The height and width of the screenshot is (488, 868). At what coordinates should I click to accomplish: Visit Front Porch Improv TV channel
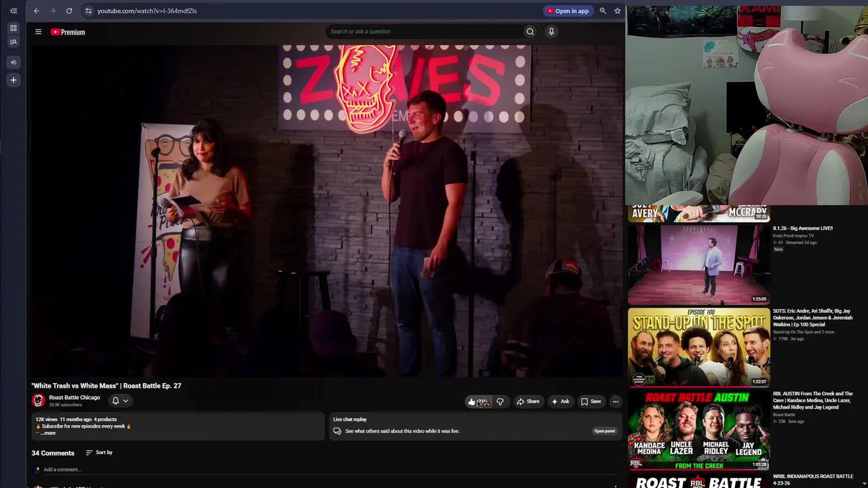(x=793, y=236)
